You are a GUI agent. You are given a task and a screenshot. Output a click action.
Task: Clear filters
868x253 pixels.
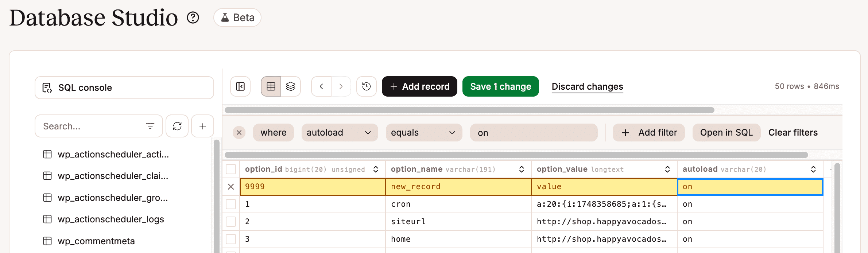[x=793, y=133]
